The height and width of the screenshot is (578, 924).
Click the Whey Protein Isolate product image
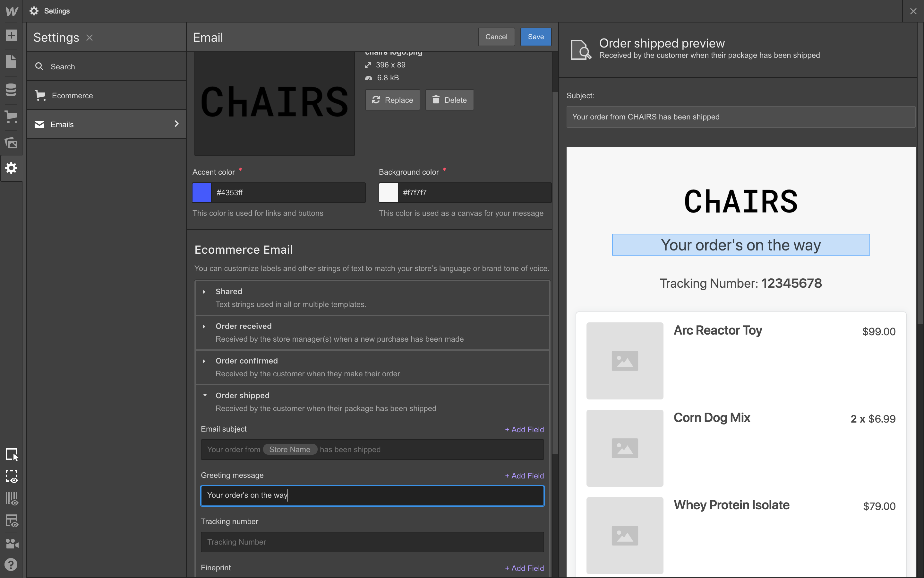pos(625,535)
